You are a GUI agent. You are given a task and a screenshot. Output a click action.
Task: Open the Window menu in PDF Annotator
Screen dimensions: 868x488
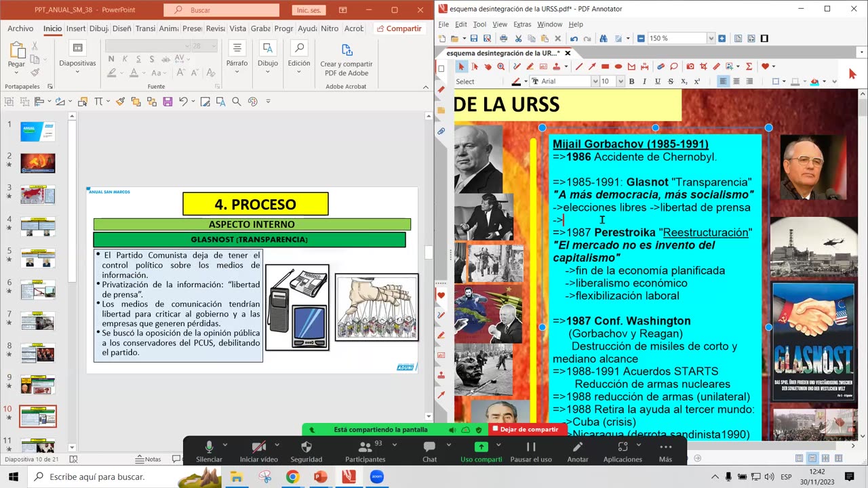tap(549, 24)
